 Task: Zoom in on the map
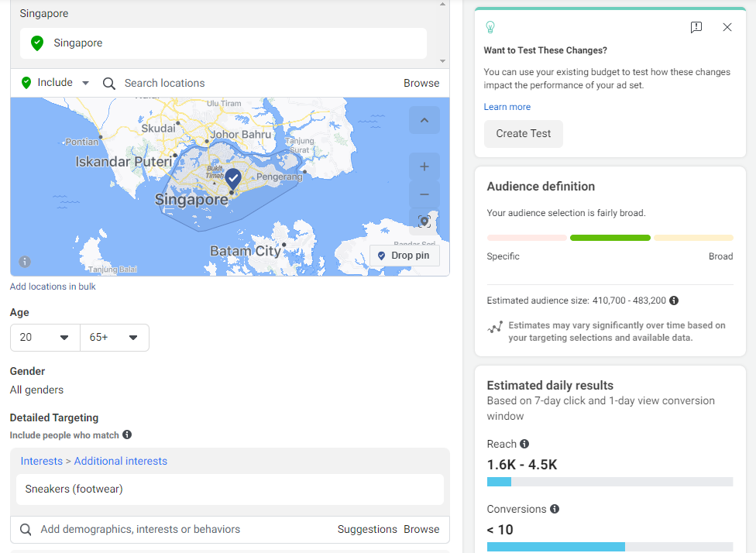[x=424, y=167]
